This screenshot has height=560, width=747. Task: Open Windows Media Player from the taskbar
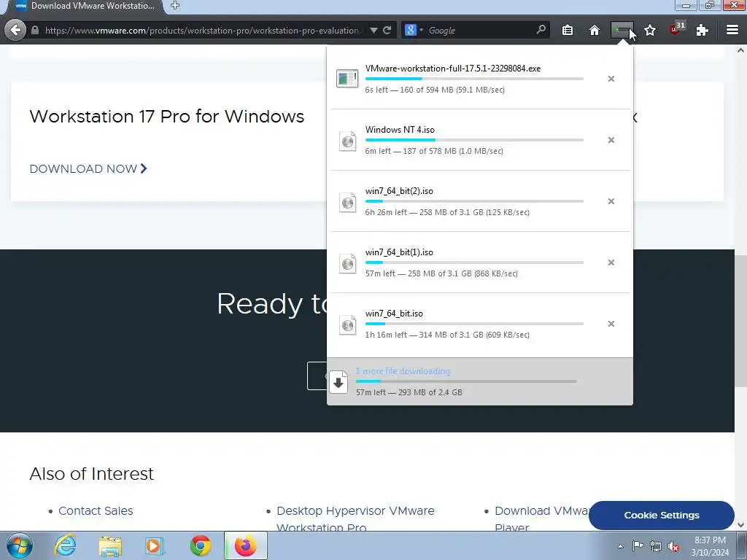point(155,546)
